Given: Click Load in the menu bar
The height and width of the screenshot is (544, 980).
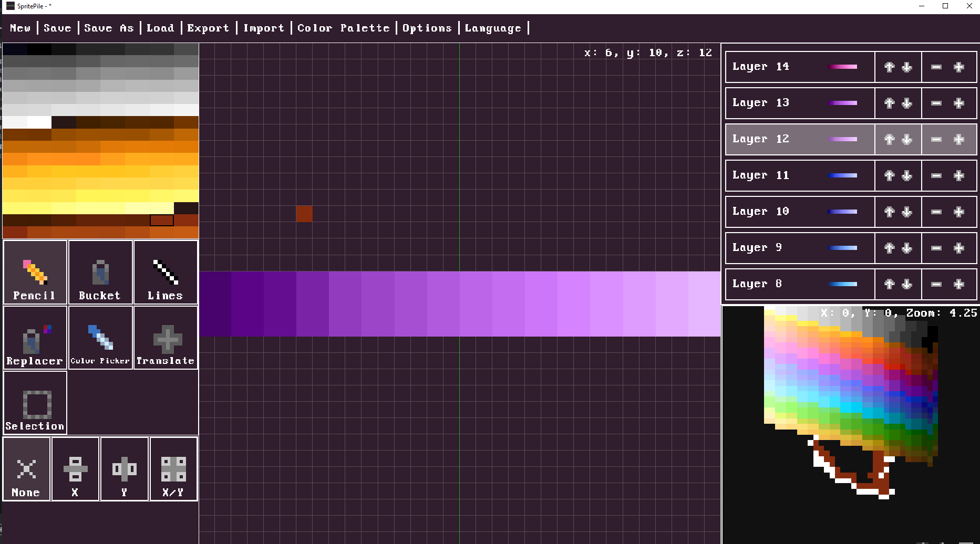Looking at the screenshot, I should click(160, 28).
